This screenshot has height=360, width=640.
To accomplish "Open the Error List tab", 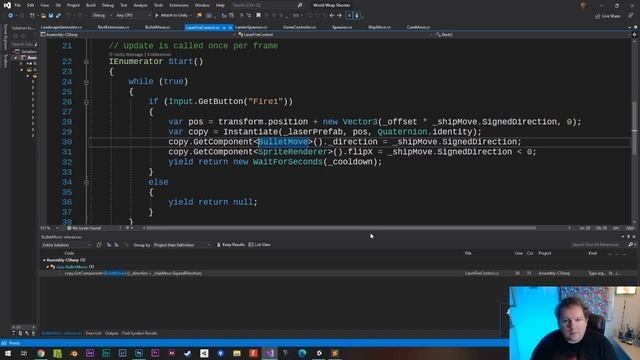I will pyautogui.click(x=93, y=333).
